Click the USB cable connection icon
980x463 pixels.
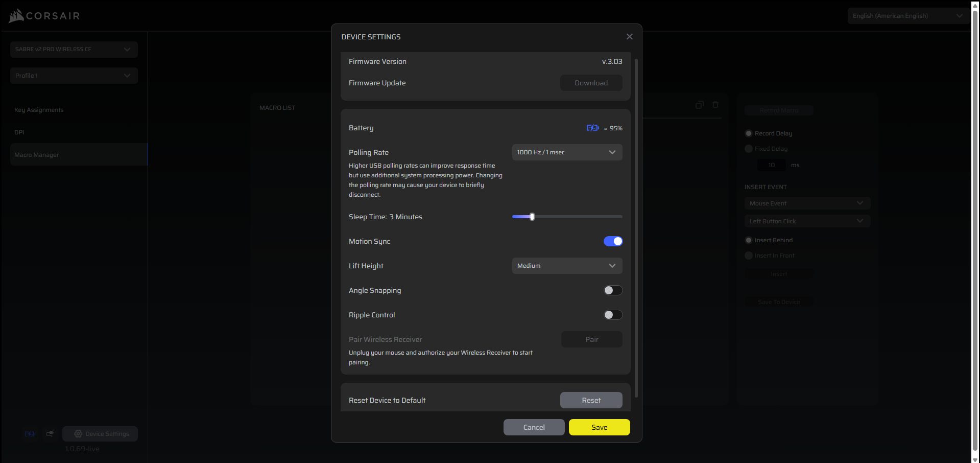coord(50,434)
